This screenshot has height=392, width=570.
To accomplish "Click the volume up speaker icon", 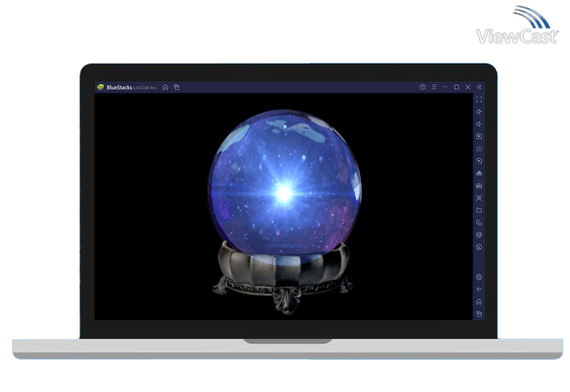I will [x=479, y=112].
